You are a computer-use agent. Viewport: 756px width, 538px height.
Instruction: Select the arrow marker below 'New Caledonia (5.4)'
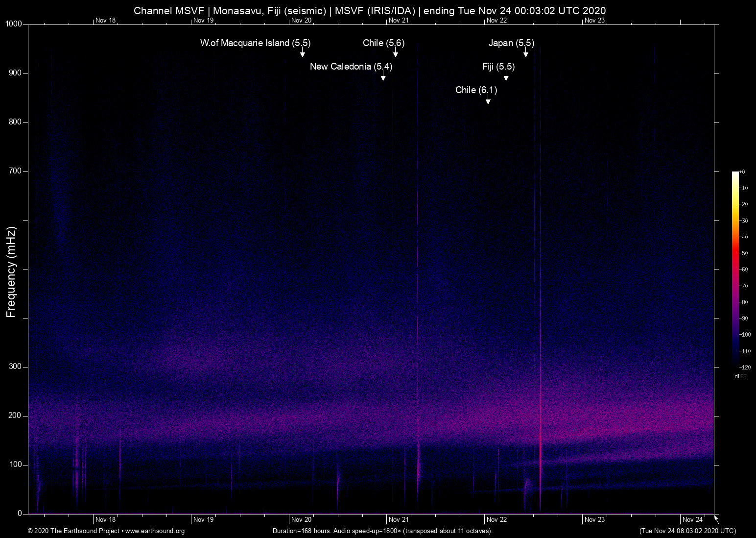click(x=383, y=76)
